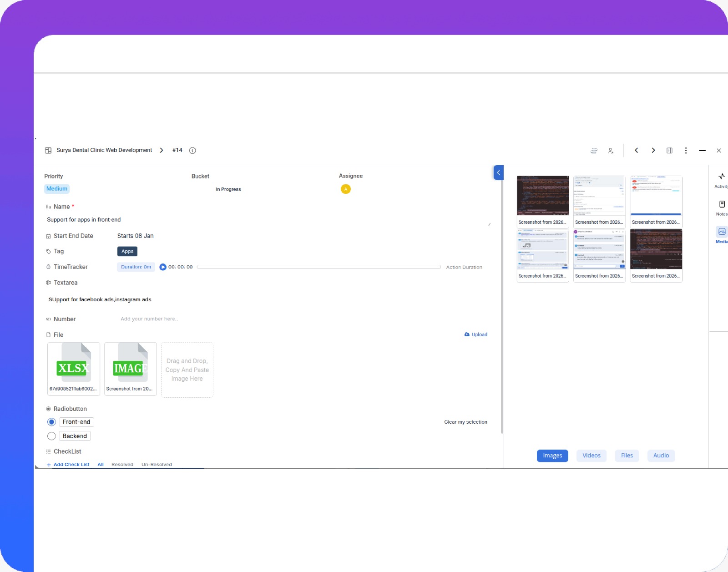Go to the next task arrow
The width and height of the screenshot is (728, 572).
pyautogui.click(x=653, y=151)
